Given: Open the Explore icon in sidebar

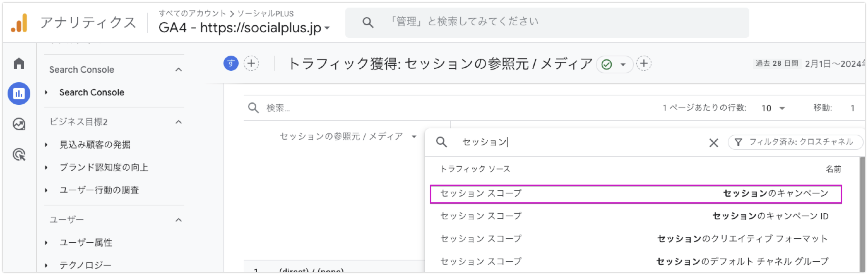Looking at the screenshot, I should click(x=19, y=124).
